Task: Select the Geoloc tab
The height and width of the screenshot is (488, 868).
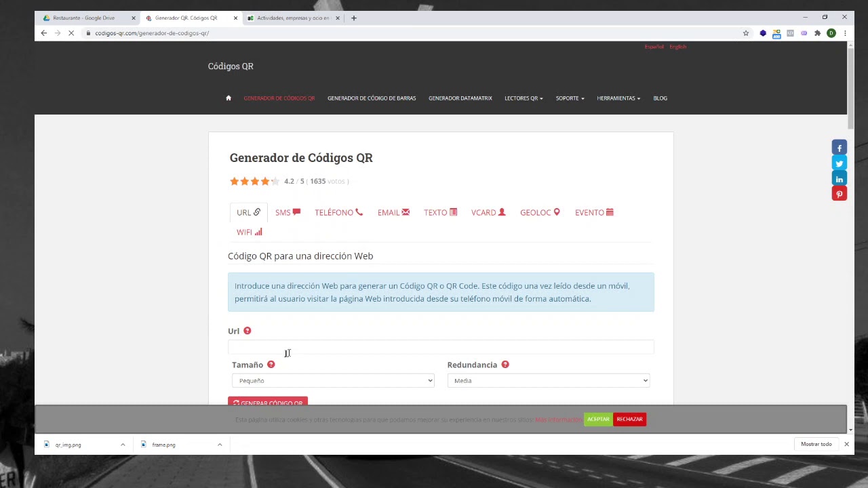Action: (540, 213)
